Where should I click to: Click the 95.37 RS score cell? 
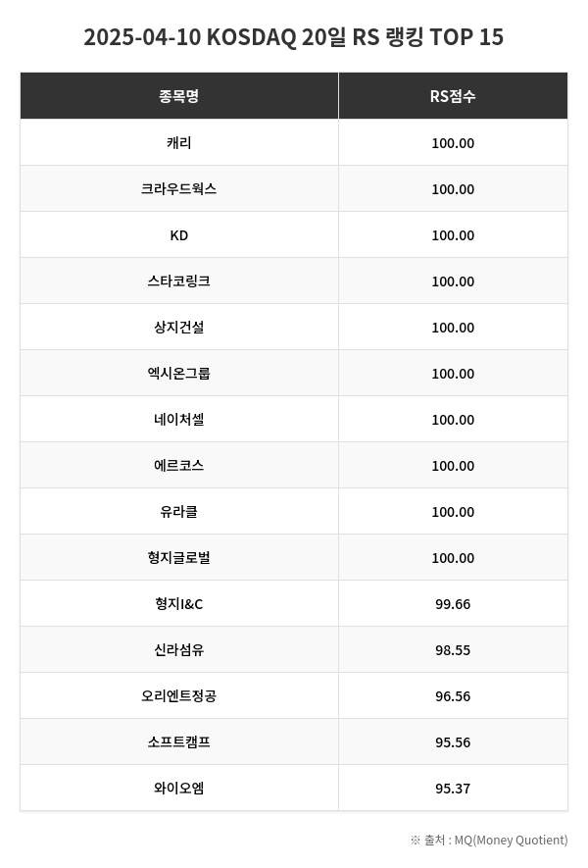pyautogui.click(x=453, y=789)
